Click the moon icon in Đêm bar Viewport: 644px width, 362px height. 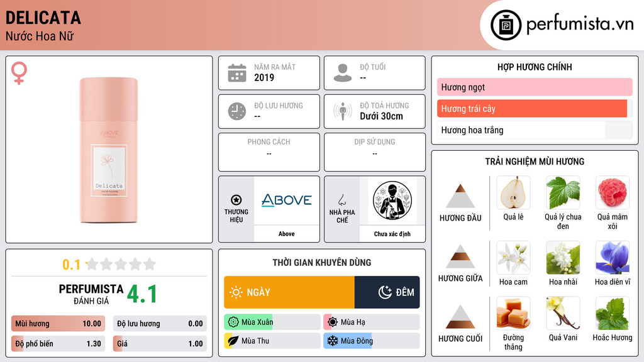click(x=385, y=292)
